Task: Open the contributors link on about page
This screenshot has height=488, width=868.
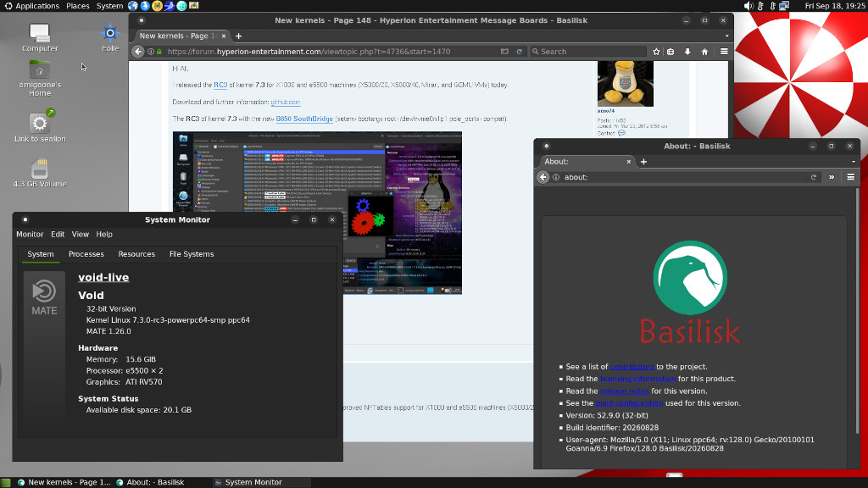Action: tap(632, 366)
